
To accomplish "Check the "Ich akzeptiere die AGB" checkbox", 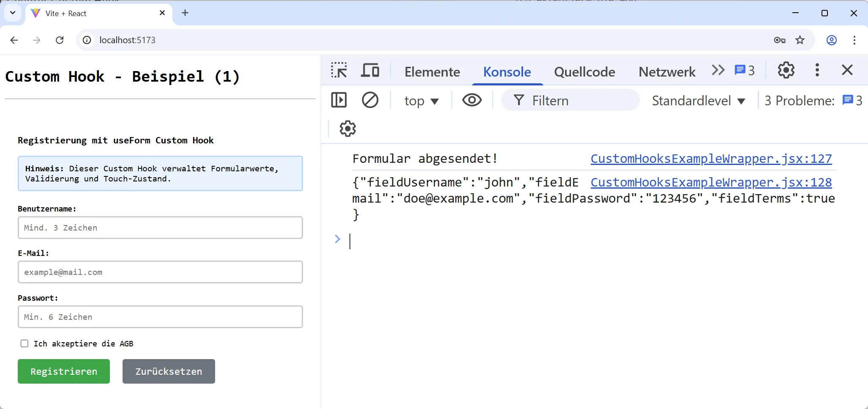I will pyautogui.click(x=24, y=344).
